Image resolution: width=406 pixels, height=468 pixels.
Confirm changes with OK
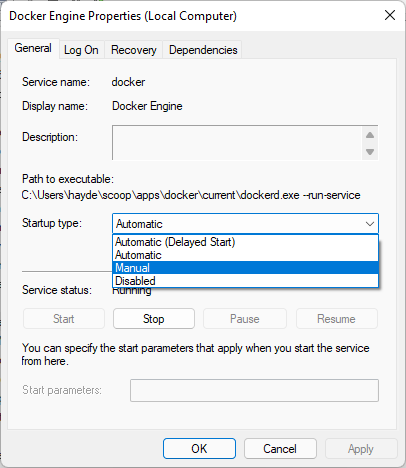[x=199, y=449]
